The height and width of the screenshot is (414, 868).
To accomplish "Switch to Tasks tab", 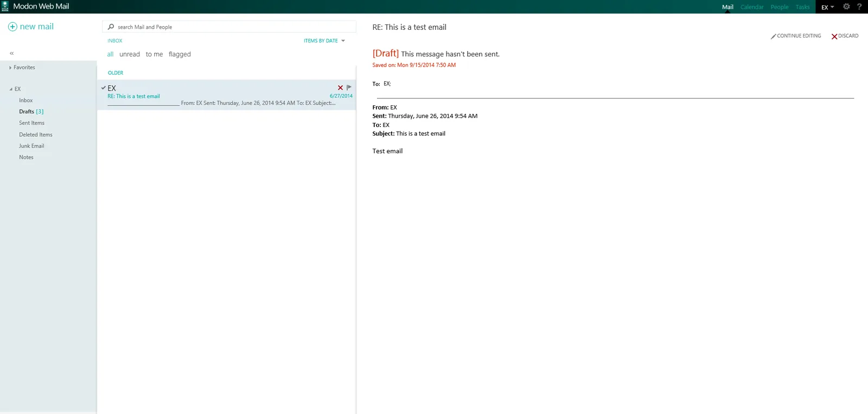I will [x=802, y=7].
